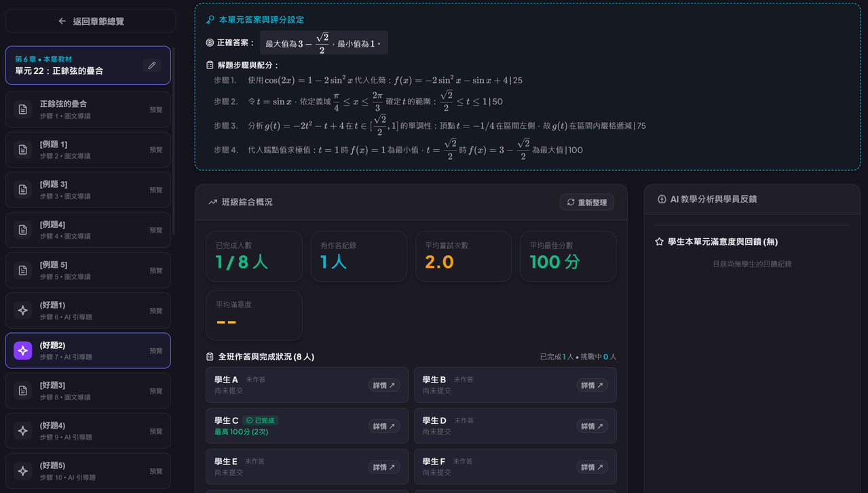Open 詳情 for 學生 F

pyautogui.click(x=592, y=467)
